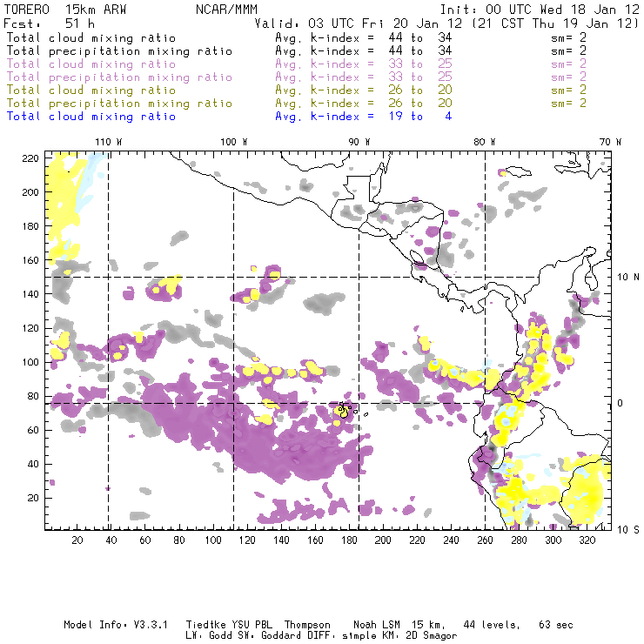This screenshot has height=644, width=644.
Task: Click the "10 N" latitude label
Action: coord(628,278)
